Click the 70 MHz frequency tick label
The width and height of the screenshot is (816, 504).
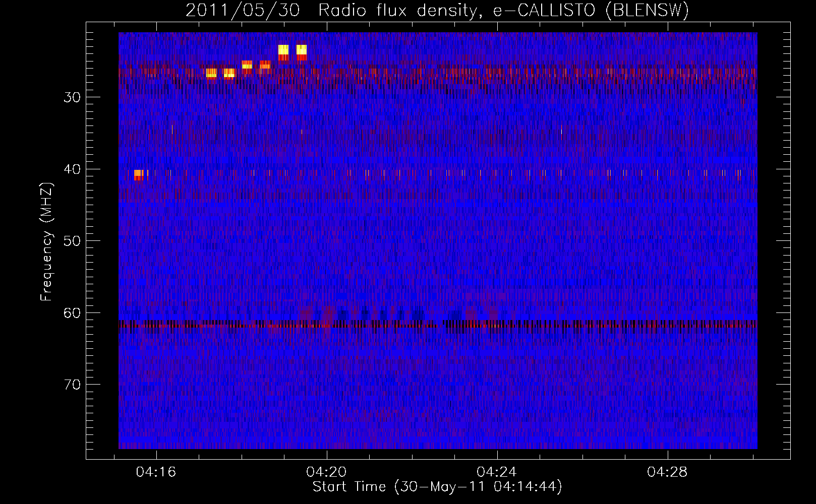tap(72, 385)
